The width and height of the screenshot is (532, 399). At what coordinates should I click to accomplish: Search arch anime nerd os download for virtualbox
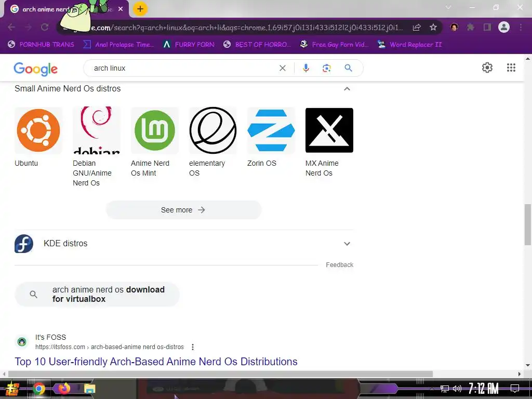point(97,294)
